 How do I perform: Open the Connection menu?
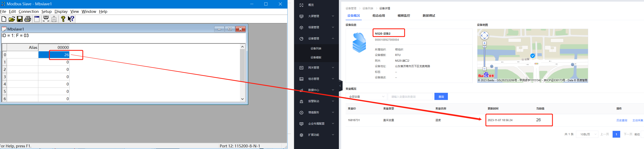pyautogui.click(x=29, y=11)
